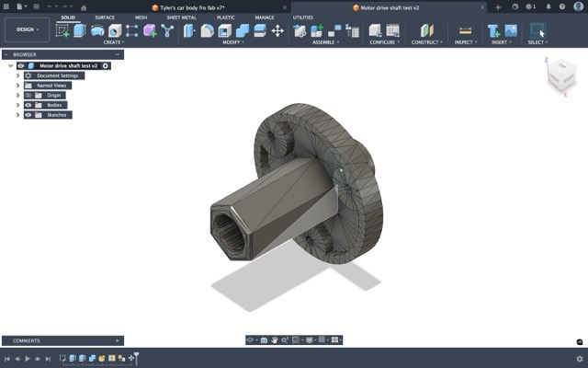
Task: Activate the root component radio button
Action: click(x=106, y=65)
